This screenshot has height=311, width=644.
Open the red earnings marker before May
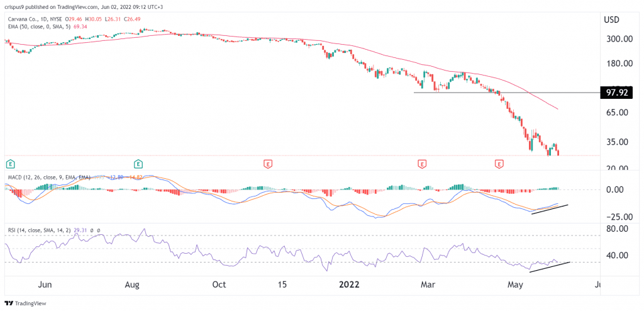(x=499, y=164)
